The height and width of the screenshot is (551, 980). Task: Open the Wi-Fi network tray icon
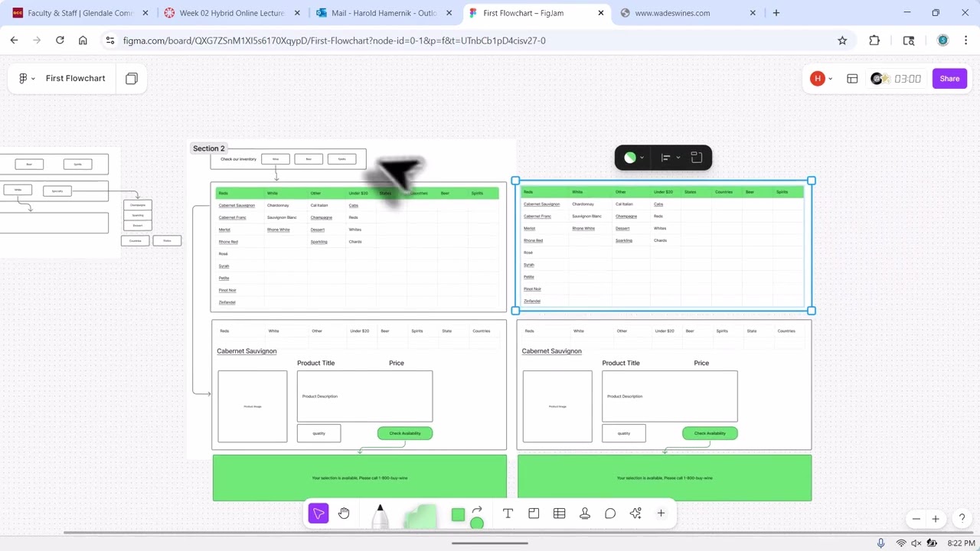click(x=901, y=543)
